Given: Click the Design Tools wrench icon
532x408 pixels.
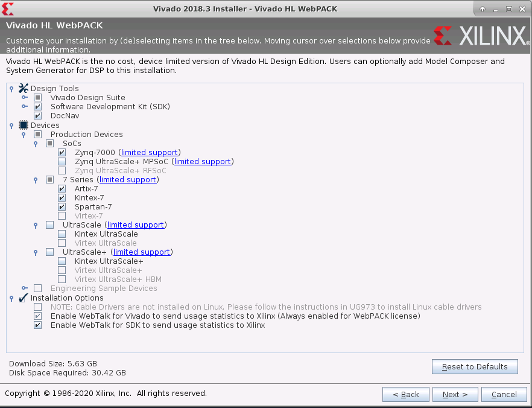Looking at the screenshot, I should coord(23,88).
